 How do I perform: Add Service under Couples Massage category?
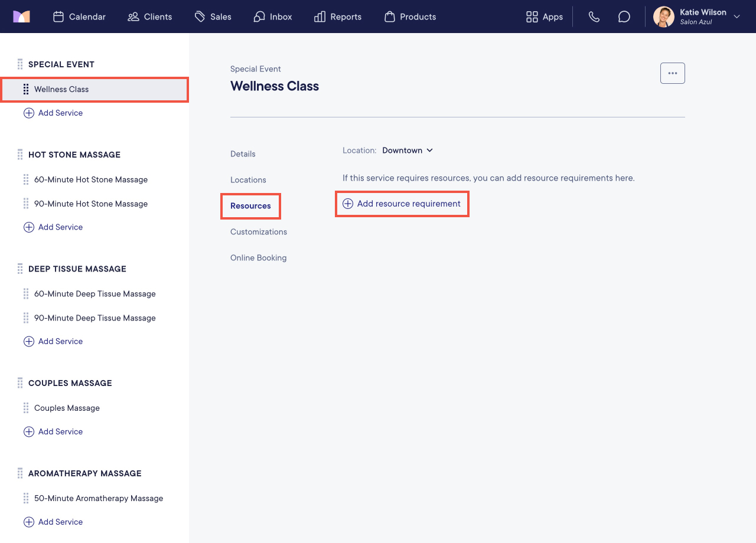click(x=53, y=431)
